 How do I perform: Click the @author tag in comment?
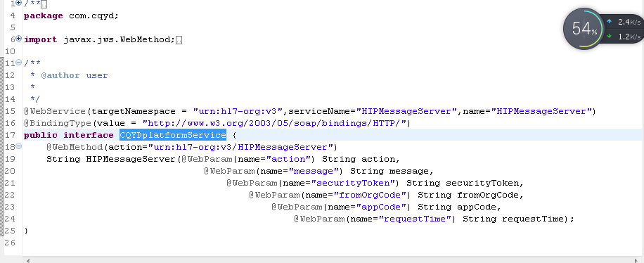60,75
